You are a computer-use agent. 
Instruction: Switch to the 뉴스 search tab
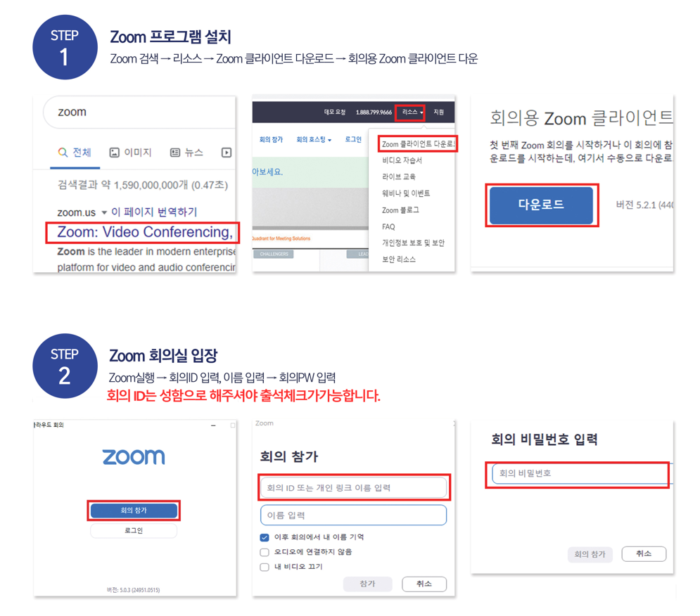[x=186, y=153]
